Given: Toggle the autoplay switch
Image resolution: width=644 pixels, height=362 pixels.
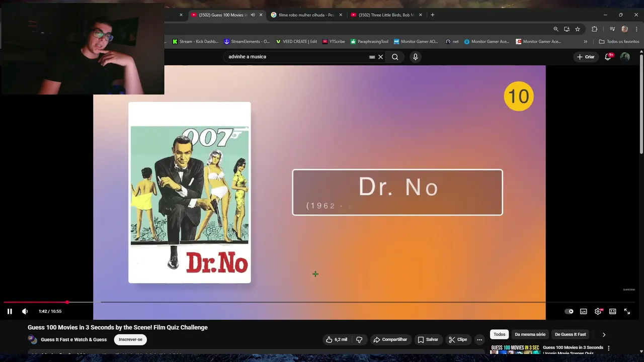Looking at the screenshot, I should point(569,311).
